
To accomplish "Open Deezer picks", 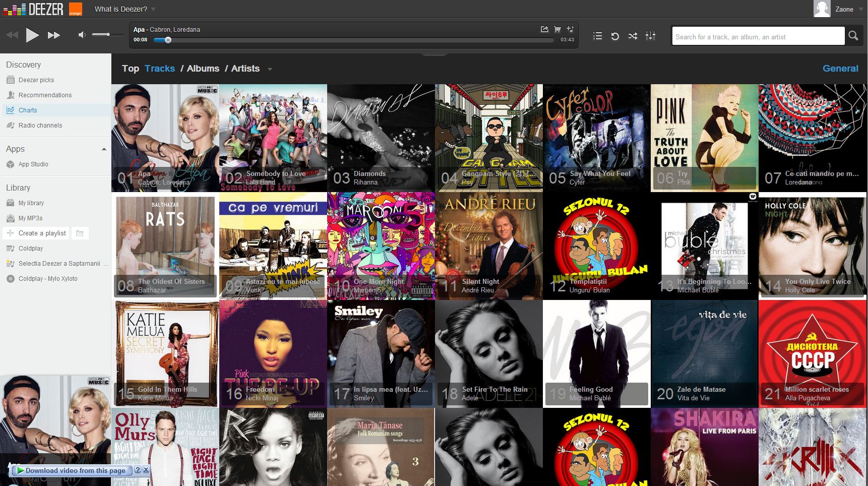I will 36,80.
